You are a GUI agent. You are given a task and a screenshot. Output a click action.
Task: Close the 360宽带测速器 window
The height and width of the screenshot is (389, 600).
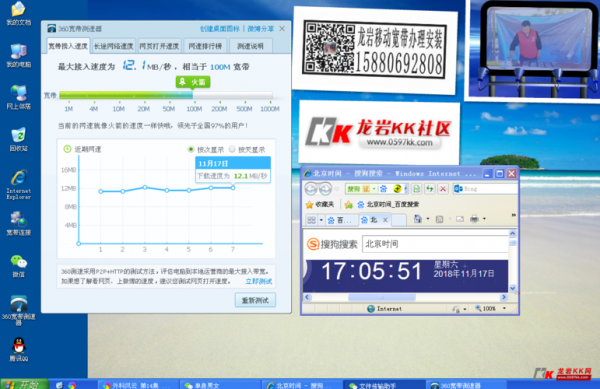282,29
